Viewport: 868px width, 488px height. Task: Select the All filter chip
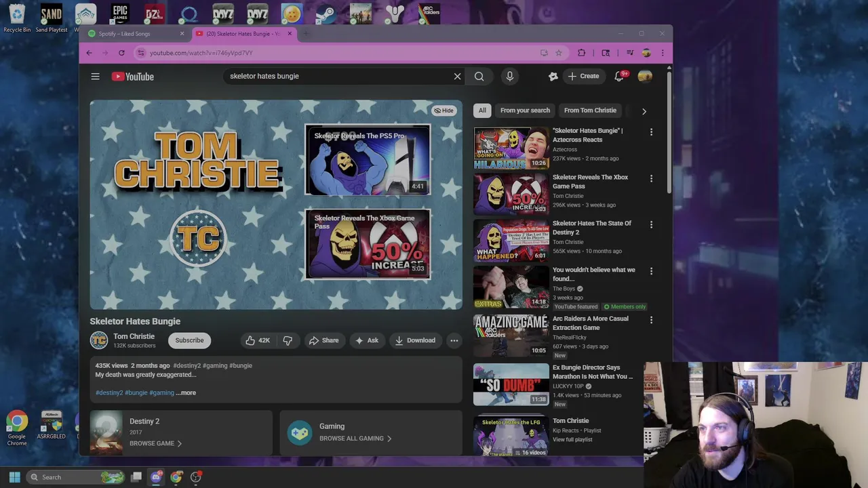482,110
